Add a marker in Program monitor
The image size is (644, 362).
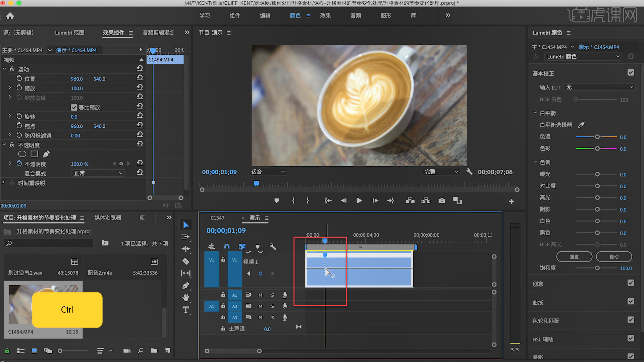point(277,201)
